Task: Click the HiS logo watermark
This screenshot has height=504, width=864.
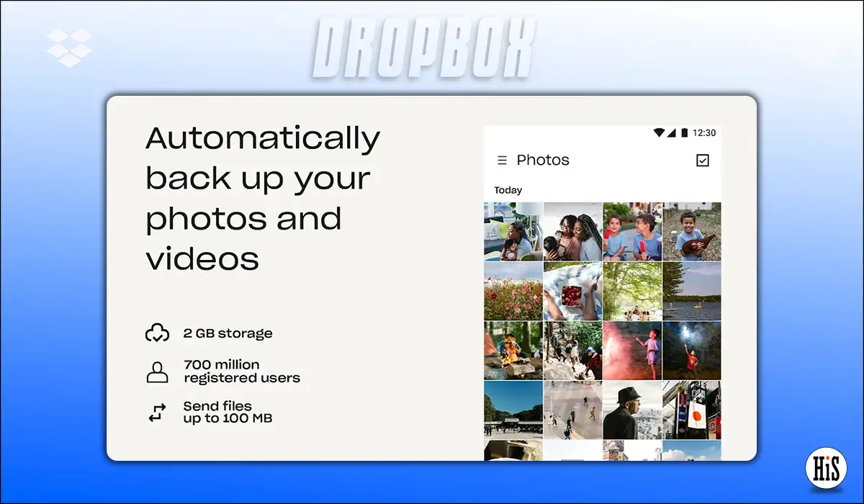Action: point(827,467)
